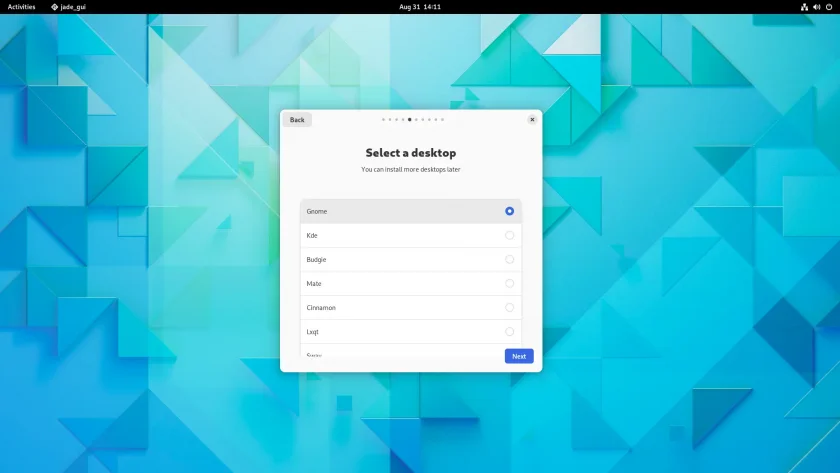Select the Cinnamon radio button
Viewport: 840px width, 473px height.
509,307
